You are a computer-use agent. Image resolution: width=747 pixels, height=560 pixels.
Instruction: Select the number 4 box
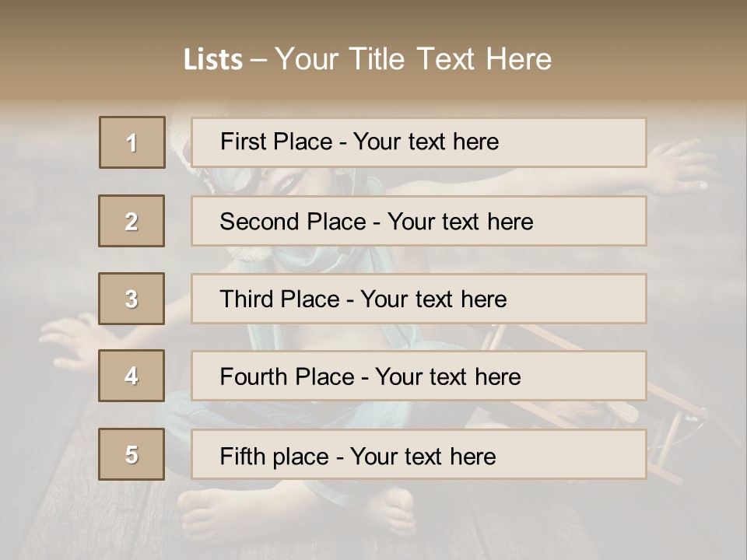point(132,376)
